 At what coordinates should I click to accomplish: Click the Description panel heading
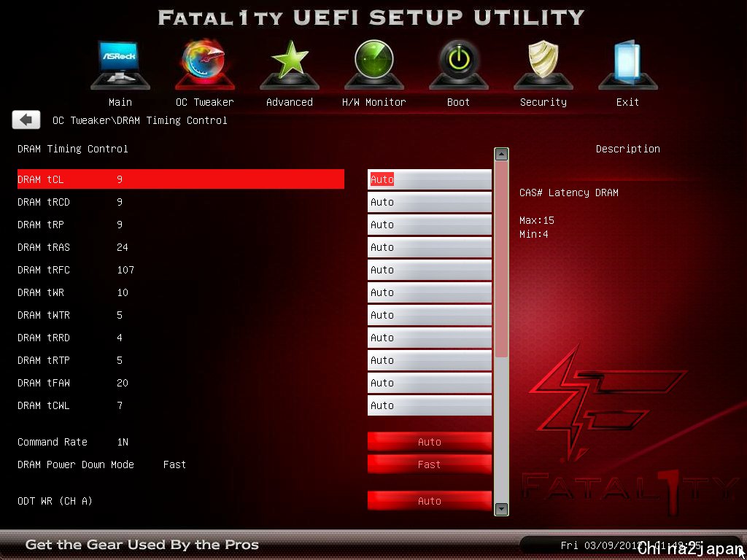[x=628, y=149]
